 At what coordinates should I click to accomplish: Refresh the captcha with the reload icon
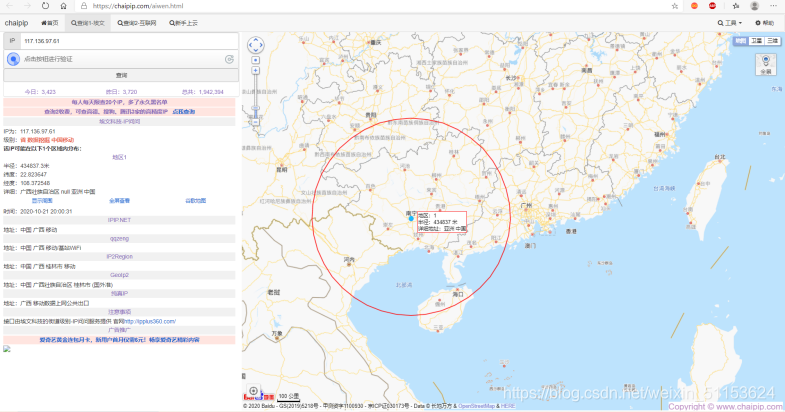(x=229, y=59)
